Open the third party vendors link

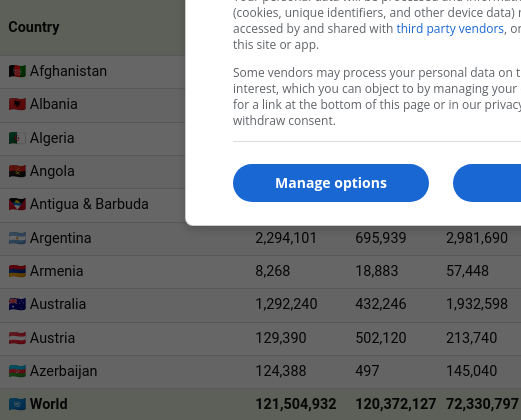coord(450,29)
